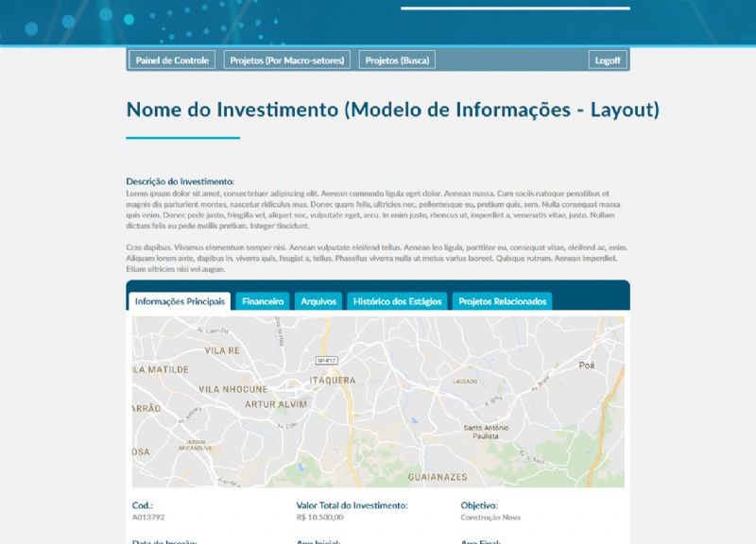Click the SP-017 road marker on map
This screenshot has height=544, width=756.
[326, 361]
